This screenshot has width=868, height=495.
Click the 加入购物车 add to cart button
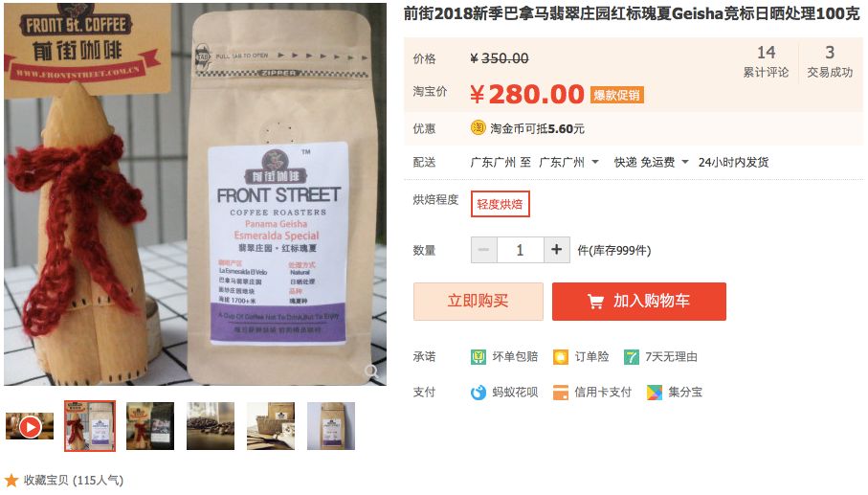pyautogui.click(x=639, y=302)
